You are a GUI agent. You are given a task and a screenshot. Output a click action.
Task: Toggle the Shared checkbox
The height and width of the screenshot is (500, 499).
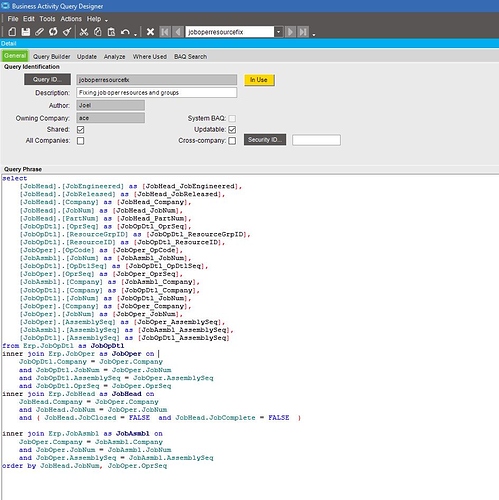(80, 129)
